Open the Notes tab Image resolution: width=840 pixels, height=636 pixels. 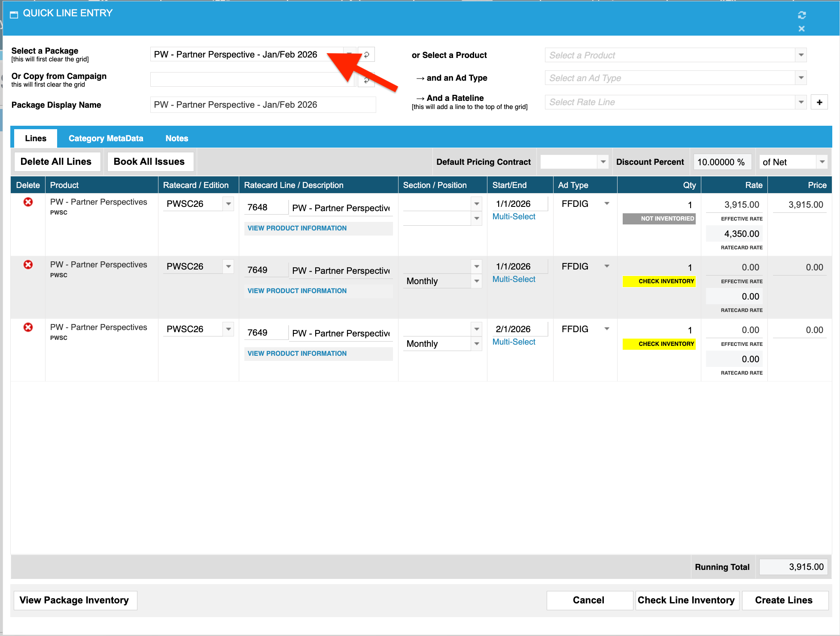coord(177,138)
